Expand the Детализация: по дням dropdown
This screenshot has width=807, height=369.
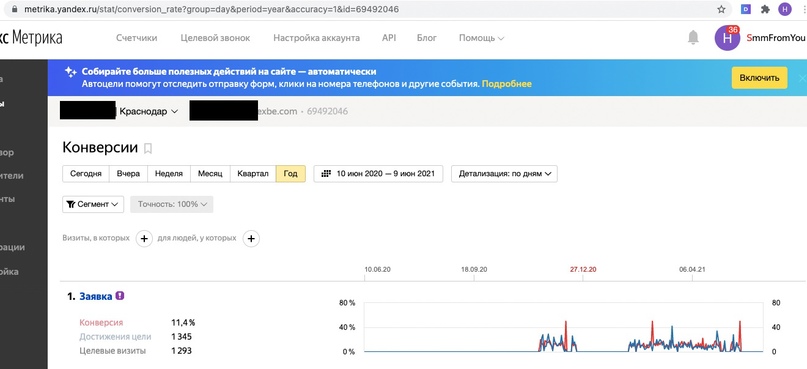(x=504, y=173)
